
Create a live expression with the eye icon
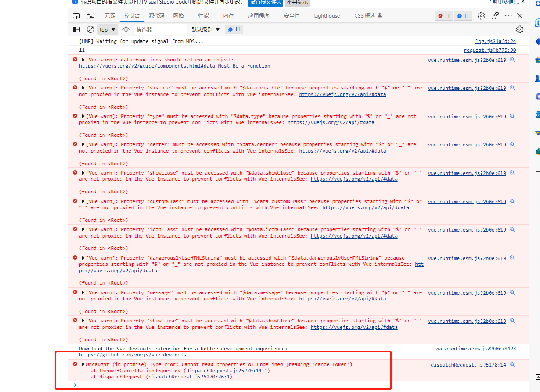(126, 29)
